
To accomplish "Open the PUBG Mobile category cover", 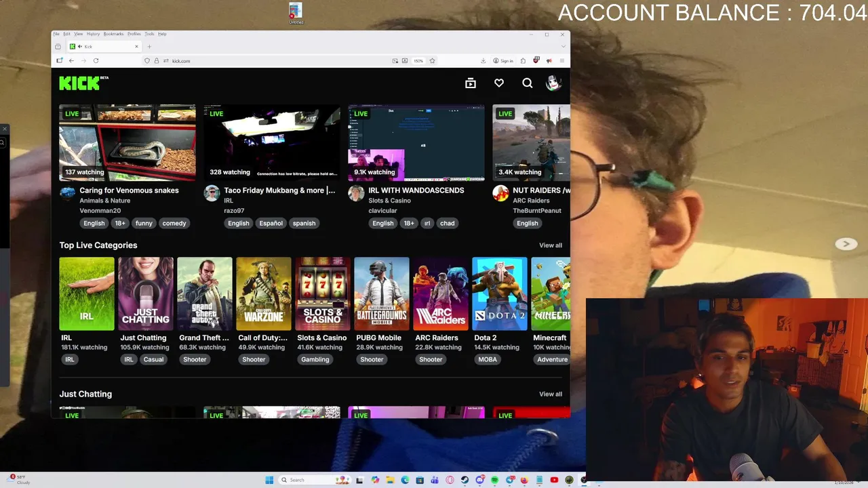I will tap(382, 294).
